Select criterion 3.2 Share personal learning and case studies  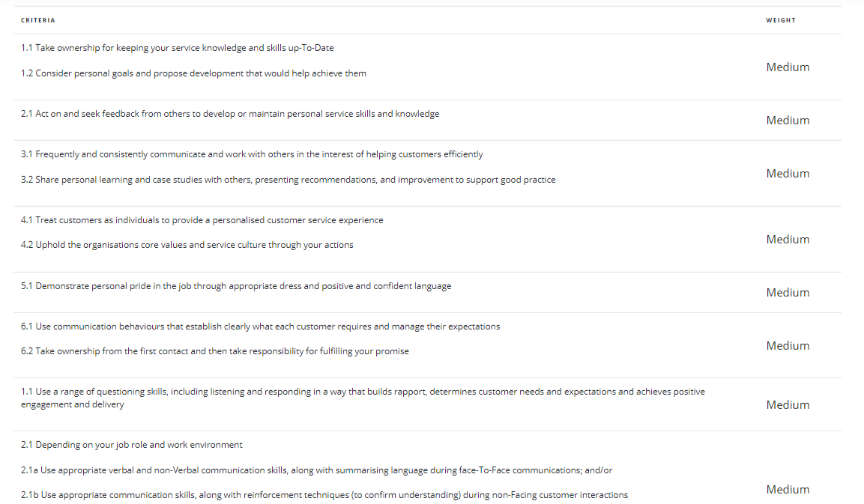click(x=288, y=180)
